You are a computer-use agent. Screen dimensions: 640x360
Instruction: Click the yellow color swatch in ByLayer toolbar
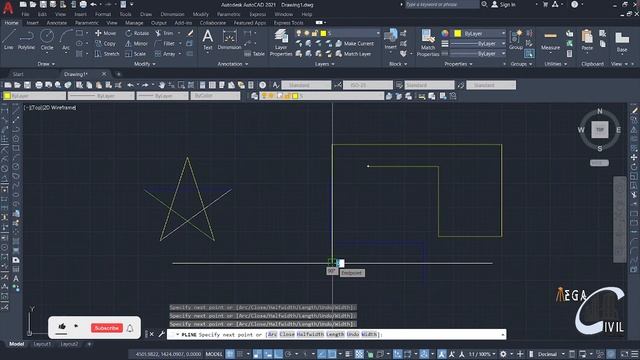pyautogui.click(x=7, y=96)
